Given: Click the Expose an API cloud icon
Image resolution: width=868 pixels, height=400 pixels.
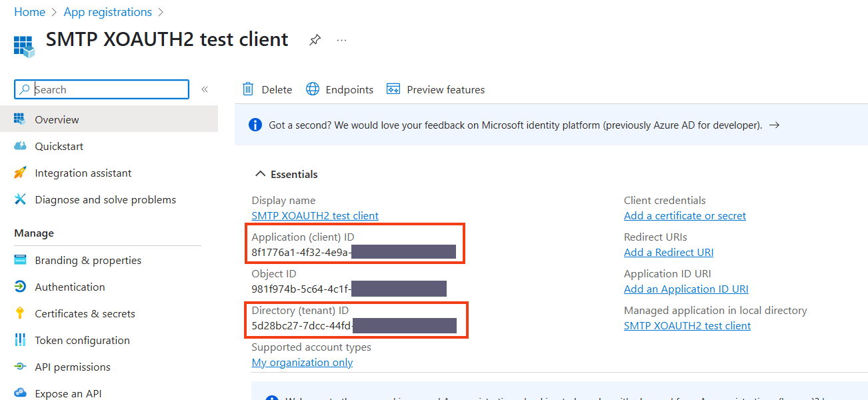Looking at the screenshot, I should pyautogui.click(x=20, y=393).
